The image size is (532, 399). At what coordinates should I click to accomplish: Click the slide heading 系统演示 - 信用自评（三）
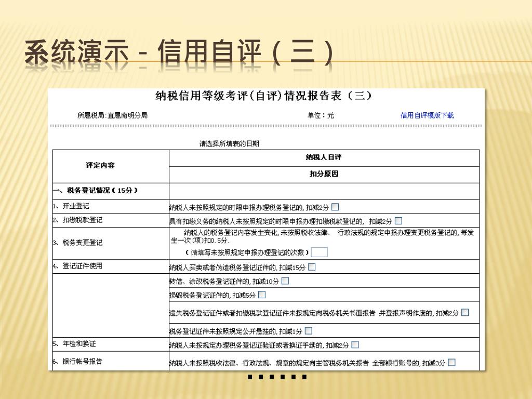(179, 52)
